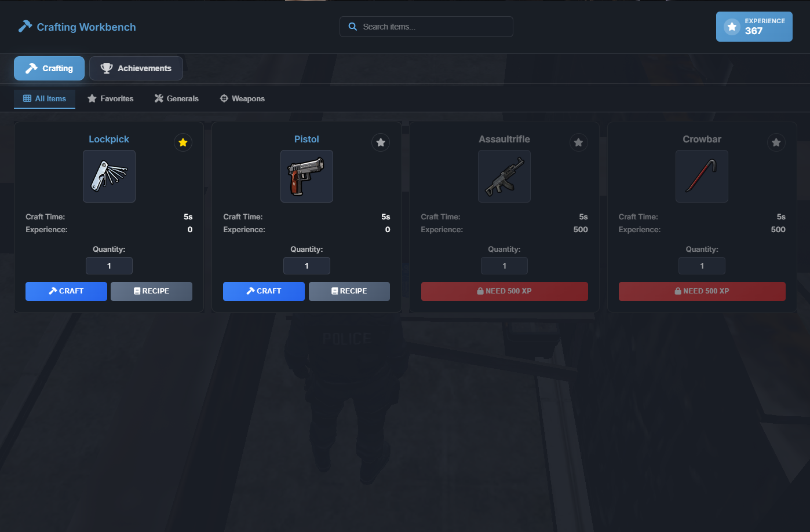Viewport: 810px width, 532px height.
Task: Open the Weapons category tab
Action: pos(242,98)
